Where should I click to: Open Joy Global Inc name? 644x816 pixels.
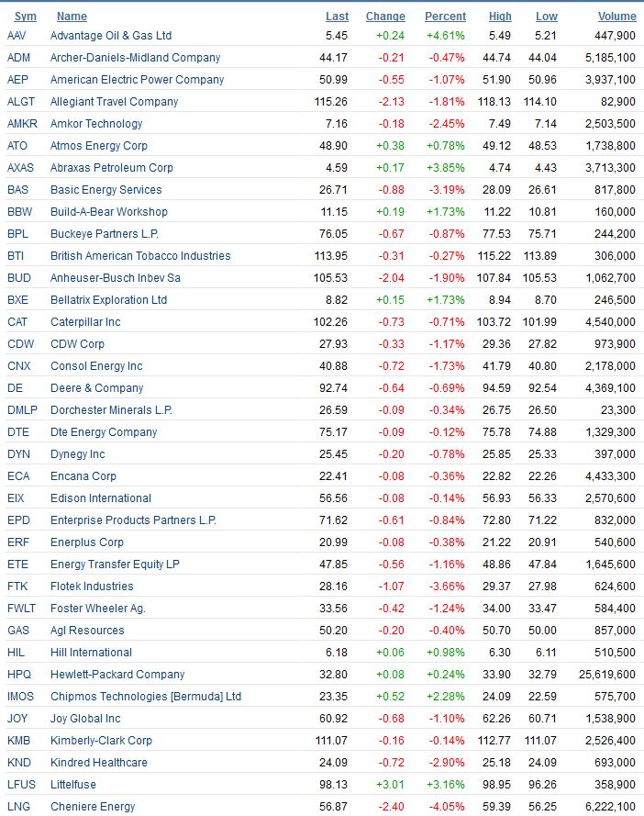pos(85,718)
